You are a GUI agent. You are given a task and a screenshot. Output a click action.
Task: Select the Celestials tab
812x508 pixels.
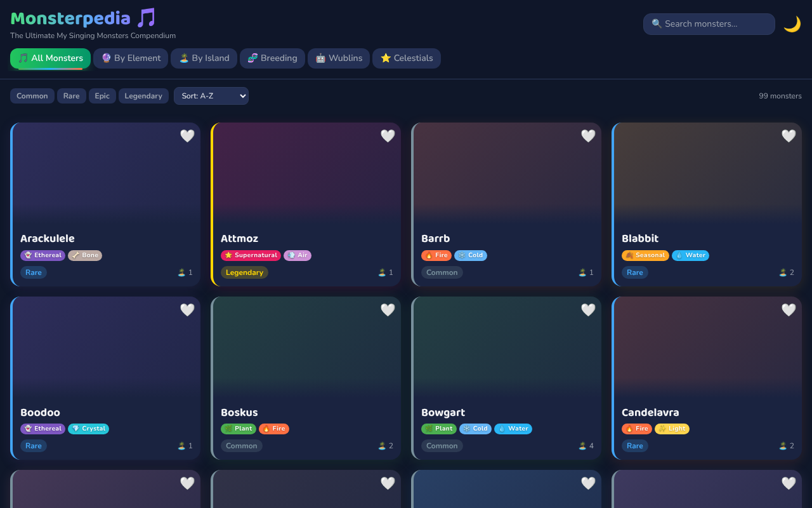(407, 58)
